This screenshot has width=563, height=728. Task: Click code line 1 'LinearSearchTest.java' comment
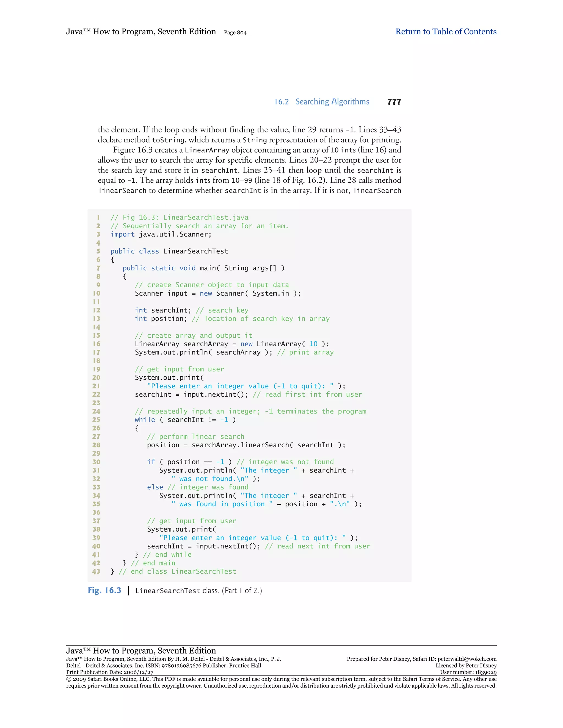179,217
